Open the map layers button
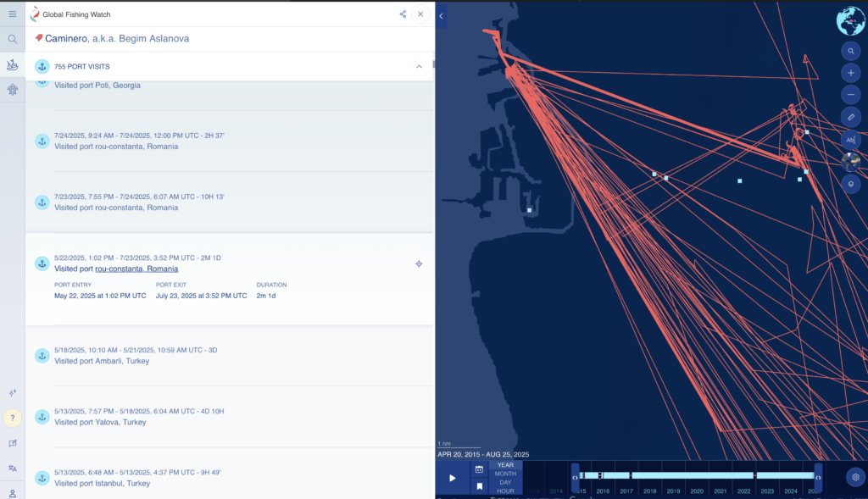The height and width of the screenshot is (499, 868). [x=851, y=184]
